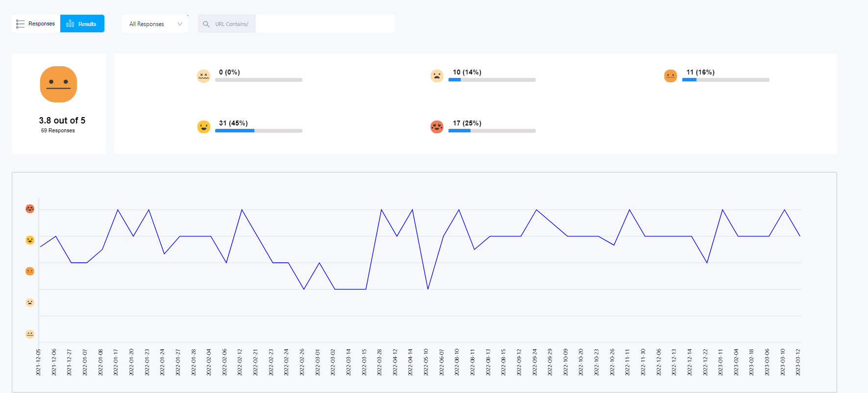Click the search magnifier icon

click(x=206, y=24)
